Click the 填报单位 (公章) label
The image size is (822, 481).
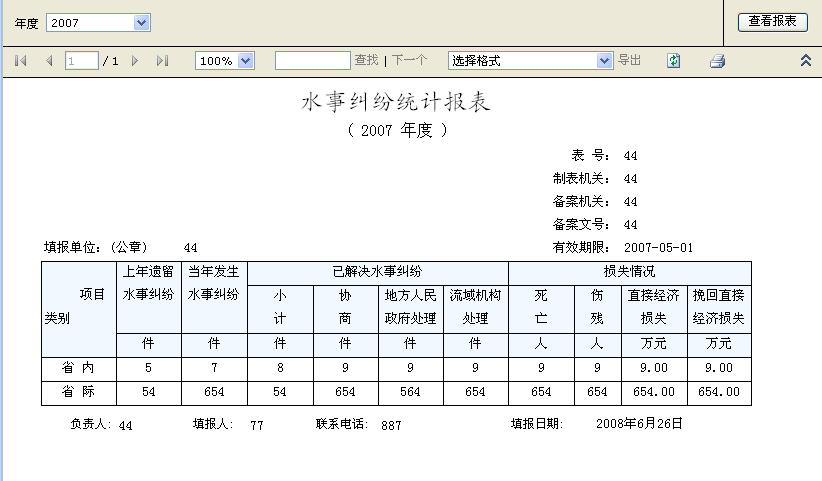(95, 247)
